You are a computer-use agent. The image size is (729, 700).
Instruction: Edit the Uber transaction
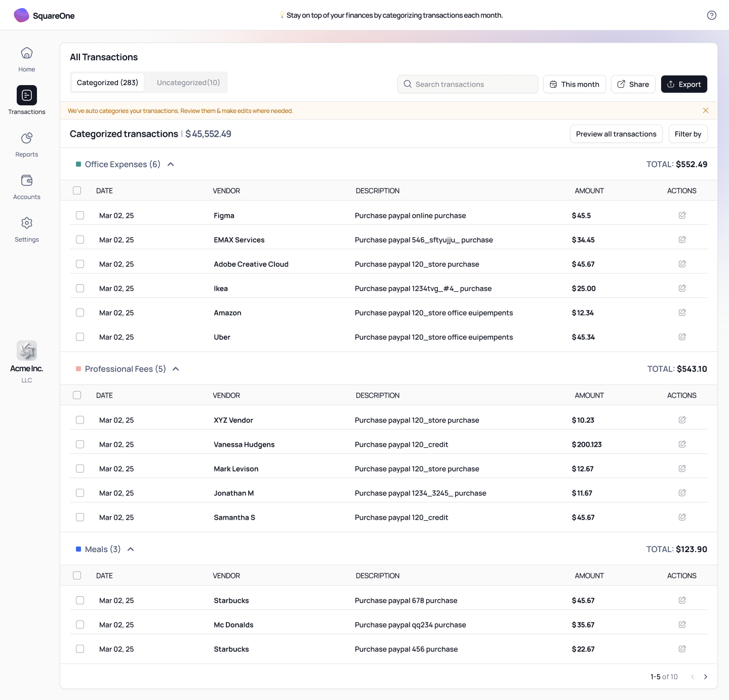click(682, 337)
